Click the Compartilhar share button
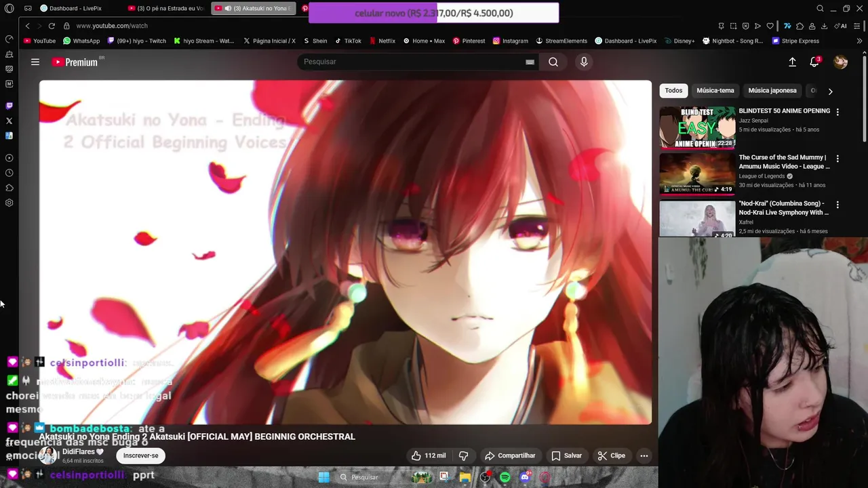 click(x=510, y=455)
